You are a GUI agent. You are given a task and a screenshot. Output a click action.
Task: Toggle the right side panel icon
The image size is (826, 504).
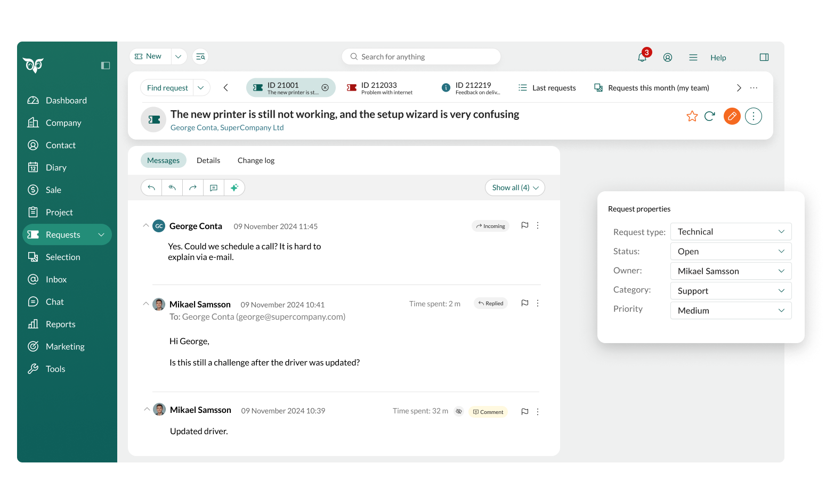click(764, 57)
